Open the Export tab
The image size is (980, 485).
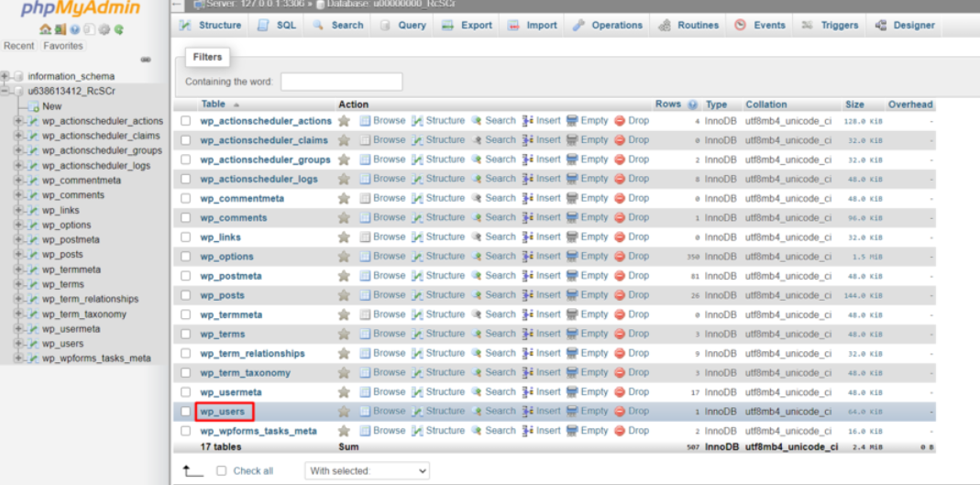pos(467,26)
